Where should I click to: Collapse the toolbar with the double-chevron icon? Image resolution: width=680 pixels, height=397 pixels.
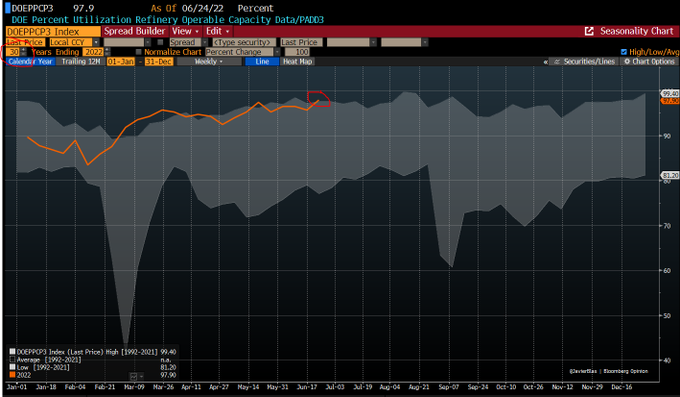(x=546, y=62)
